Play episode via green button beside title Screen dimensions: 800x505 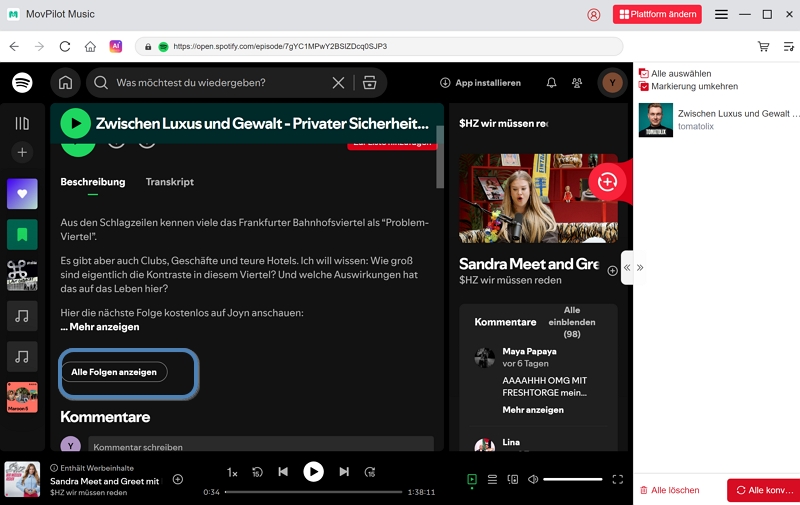[x=76, y=123]
